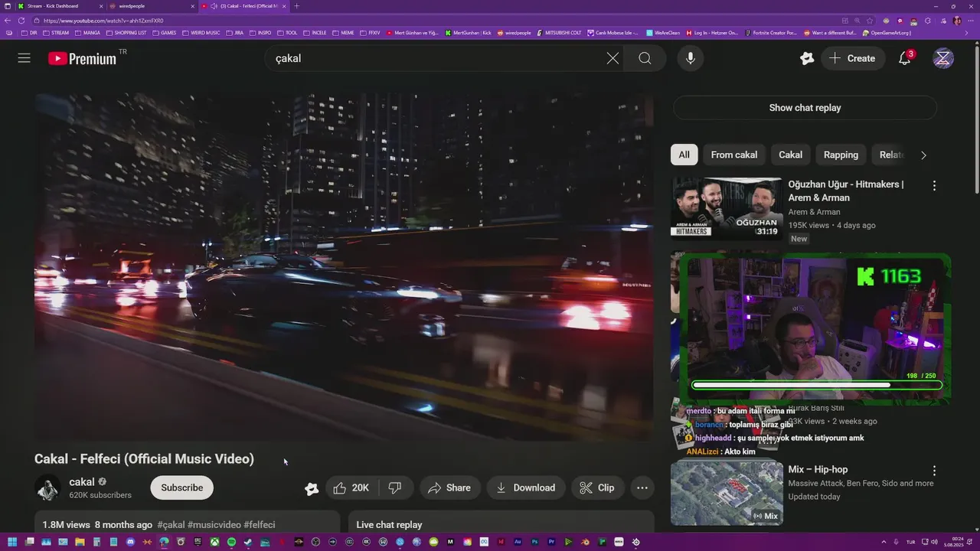Go to the YouTube Premium home logo
This screenshot has height=551, width=980.
pos(82,58)
